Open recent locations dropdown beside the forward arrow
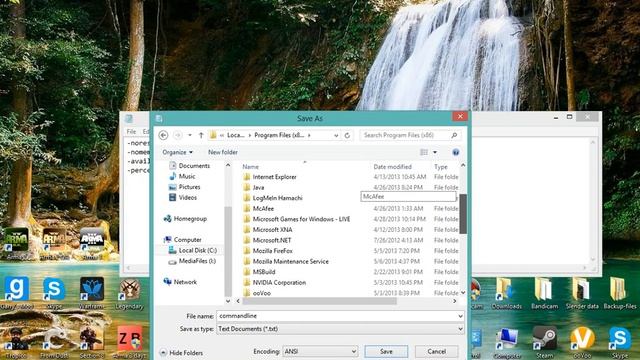This screenshot has height=360, width=640. 190,135
